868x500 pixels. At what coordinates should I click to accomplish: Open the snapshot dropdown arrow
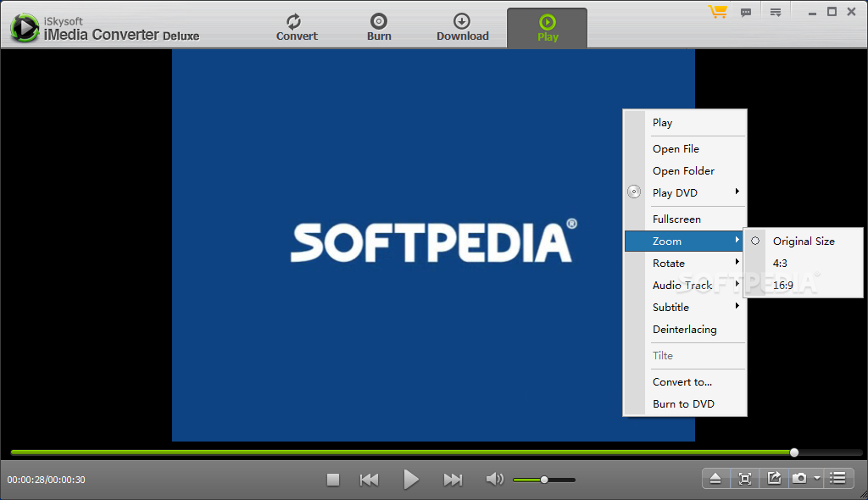817,478
